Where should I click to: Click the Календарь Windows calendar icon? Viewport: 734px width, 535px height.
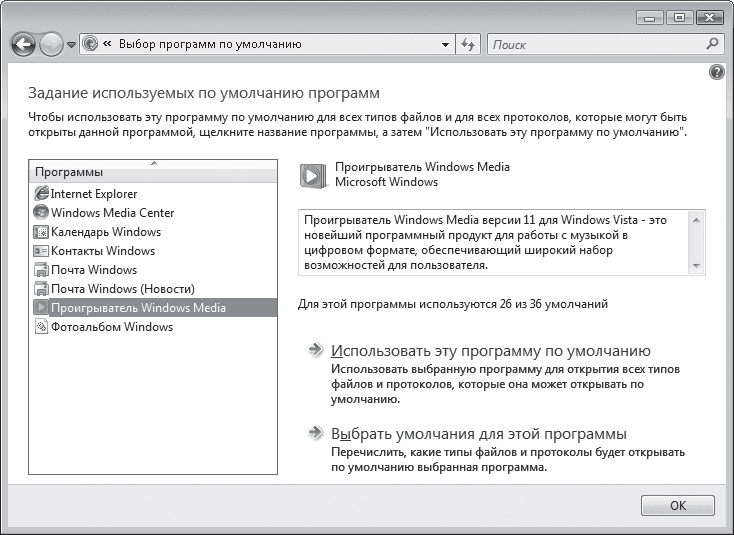coord(41,232)
